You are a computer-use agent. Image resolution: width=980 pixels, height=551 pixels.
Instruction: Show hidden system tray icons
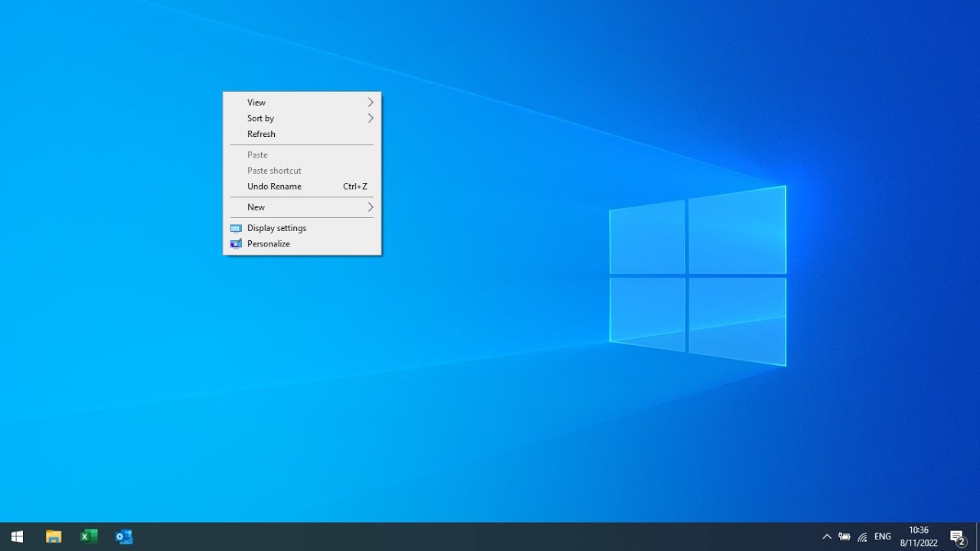click(x=827, y=536)
